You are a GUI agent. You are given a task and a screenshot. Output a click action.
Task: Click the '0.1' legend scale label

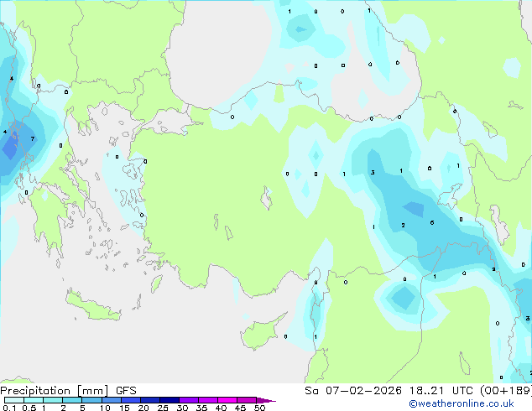click(x=9, y=408)
